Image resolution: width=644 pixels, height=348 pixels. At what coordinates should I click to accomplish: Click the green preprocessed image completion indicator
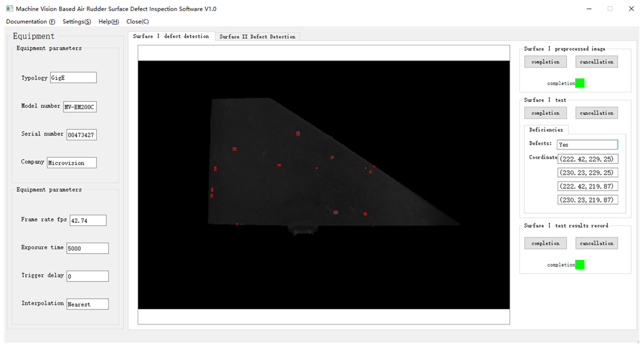[x=579, y=83]
